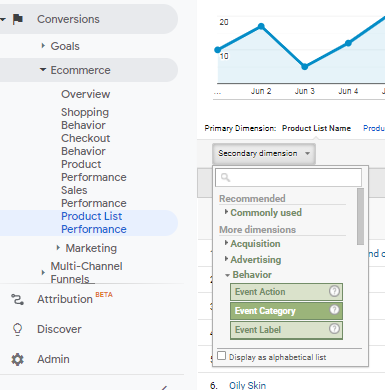
Task: Collapse the Behavior dimensions group
Action: (252, 275)
